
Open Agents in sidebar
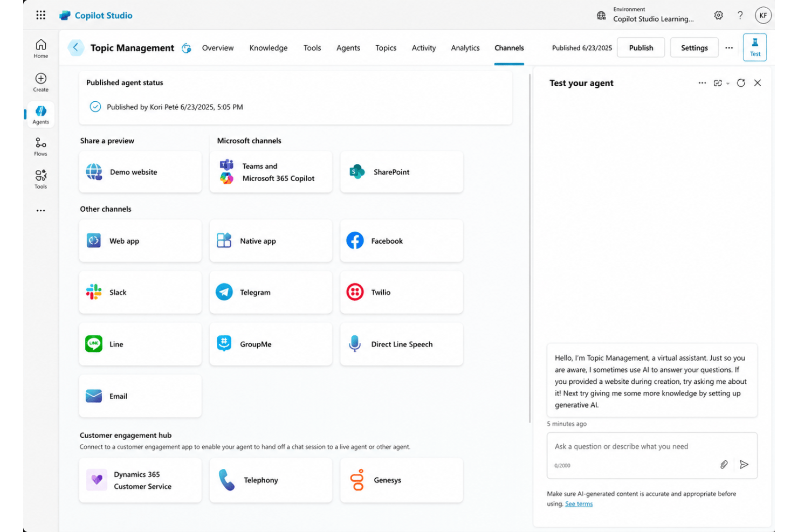click(x=41, y=114)
